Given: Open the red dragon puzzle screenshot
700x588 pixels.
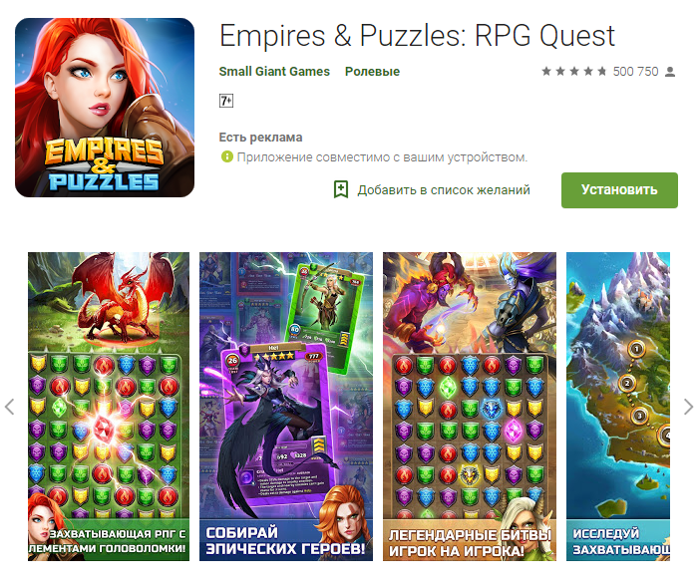Looking at the screenshot, I should point(109,407).
